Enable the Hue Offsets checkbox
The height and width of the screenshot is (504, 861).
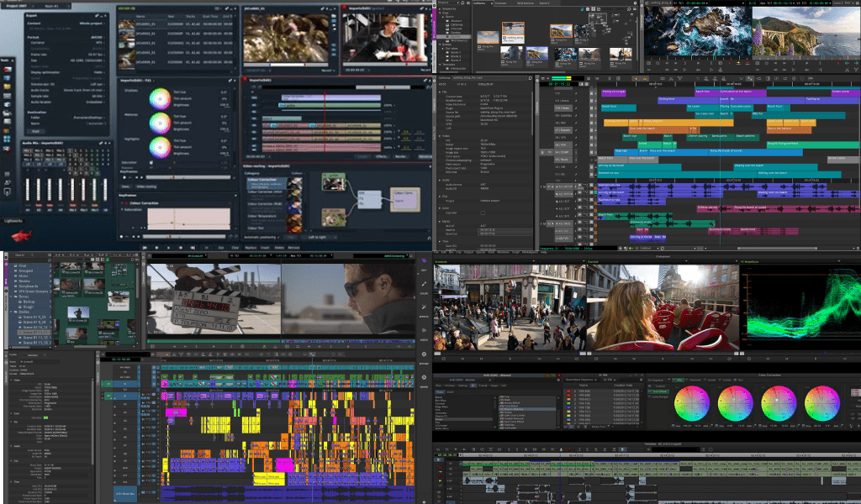point(650,391)
